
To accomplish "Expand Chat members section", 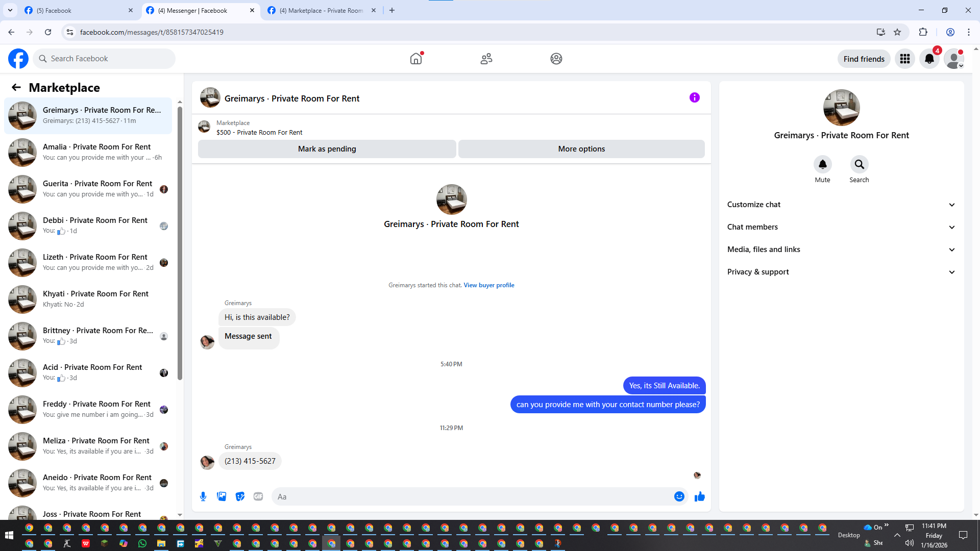I will click(841, 227).
